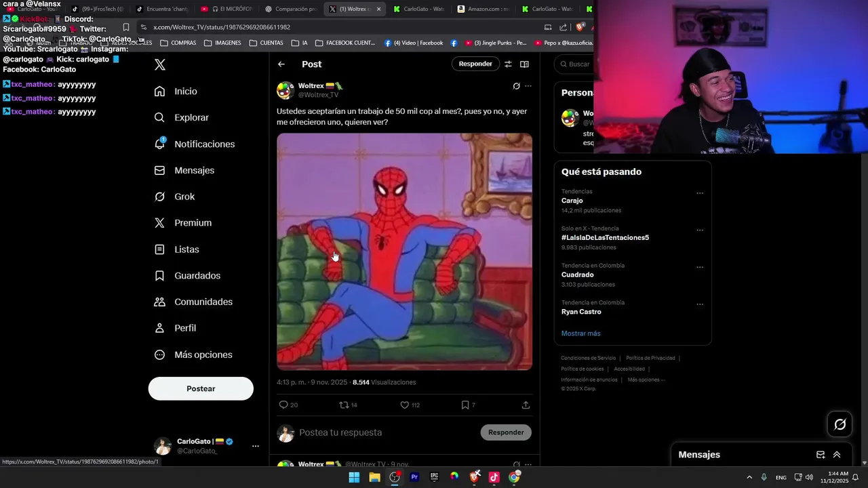
Task: Open Grok from the sidebar
Action: pyautogui.click(x=175, y=197)
